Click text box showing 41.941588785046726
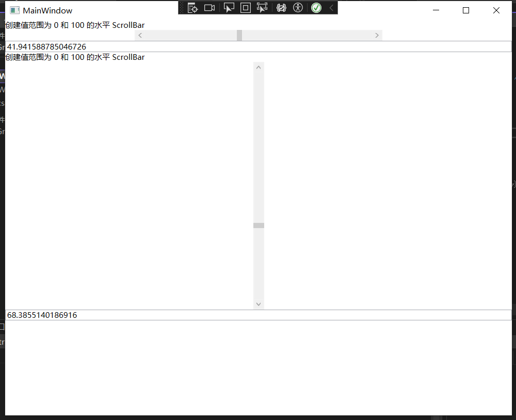 (x=259, y=47)
